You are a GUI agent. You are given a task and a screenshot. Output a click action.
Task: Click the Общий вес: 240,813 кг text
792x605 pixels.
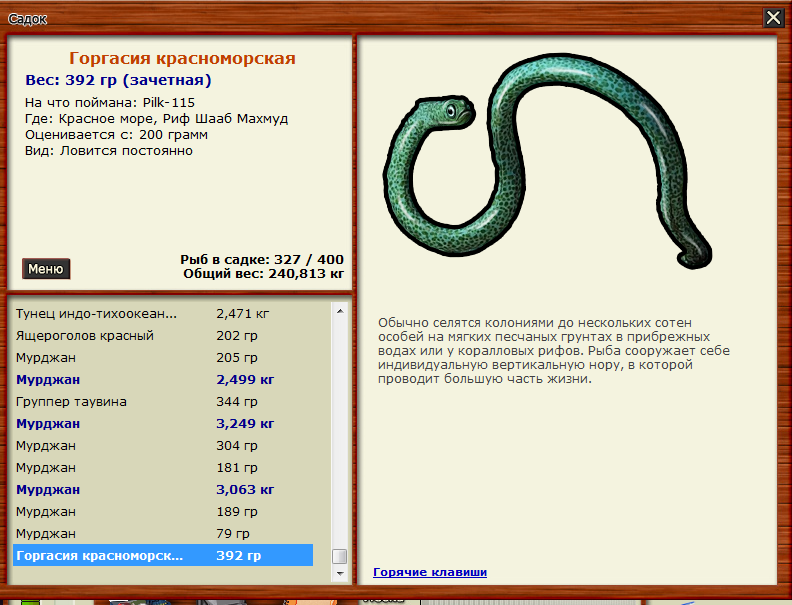(263, 274)
